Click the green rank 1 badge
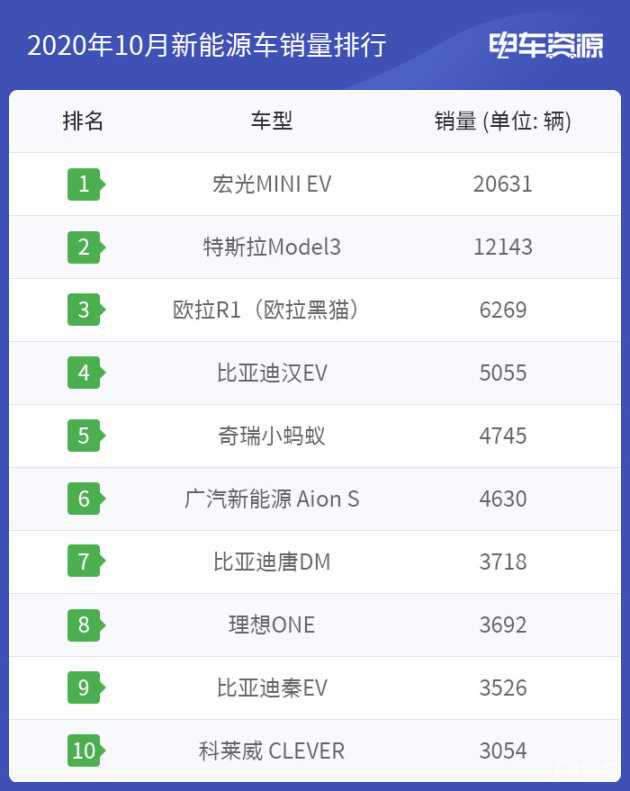The height and width of the screenshot is (791, 630). pyautogui.click(x=86, y=184)
